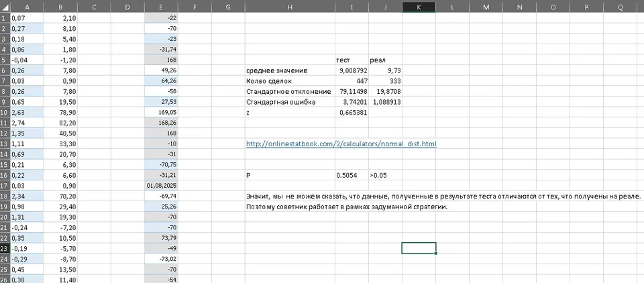Click cell with value 168,26
This screenshot has height=283, width=644.
click(x=161, y=123)
